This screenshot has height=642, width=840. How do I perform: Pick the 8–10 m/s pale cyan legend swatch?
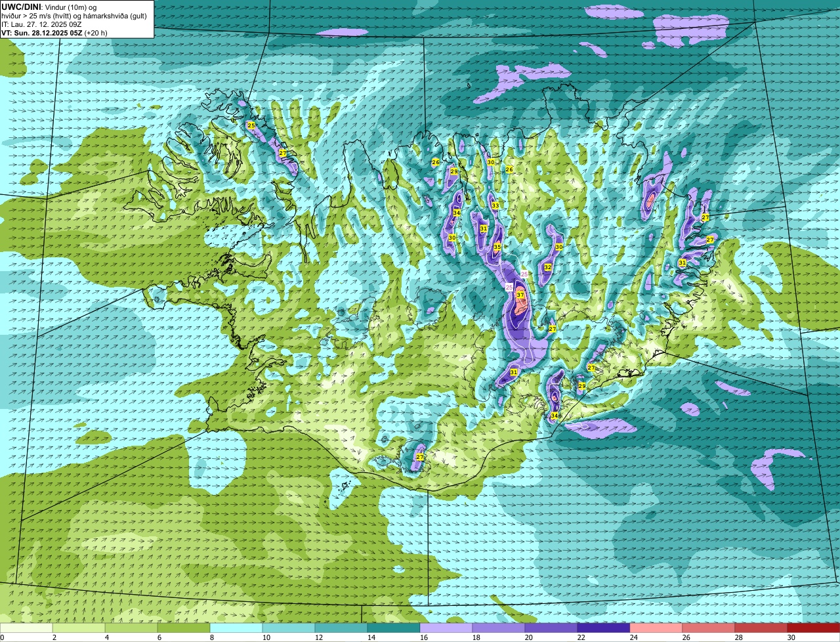(x=236, y=628)
